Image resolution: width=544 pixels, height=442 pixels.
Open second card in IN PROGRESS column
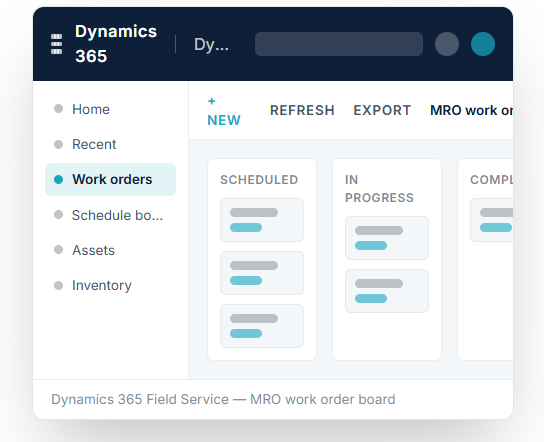click(x=387, y=291)
